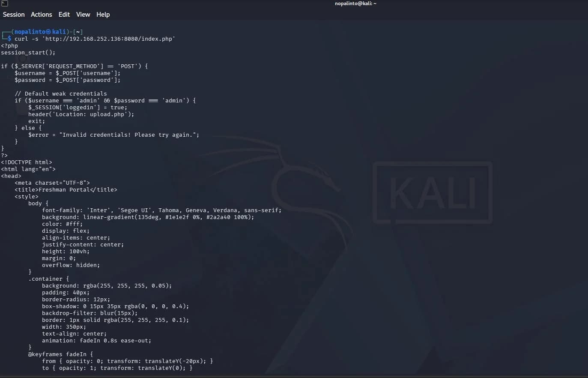
Task: Click the rgba 0.05 background line
Action: [x=107, y=285]
